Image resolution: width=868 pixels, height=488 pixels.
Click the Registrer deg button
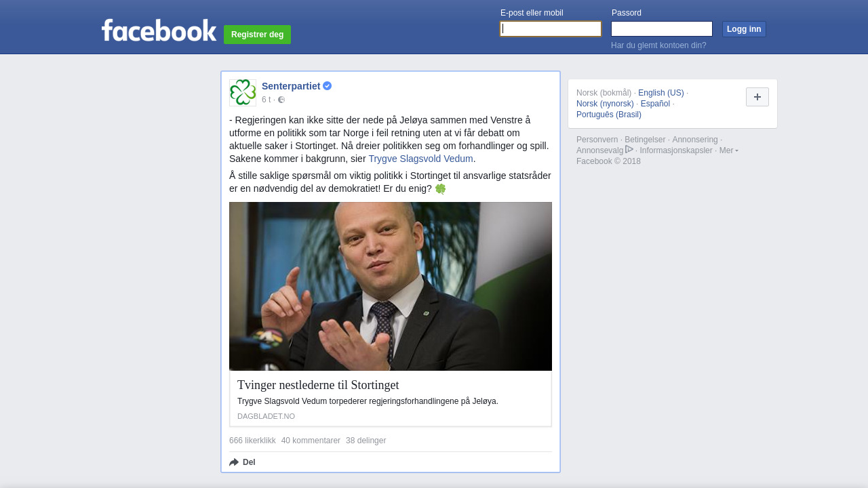257,35
